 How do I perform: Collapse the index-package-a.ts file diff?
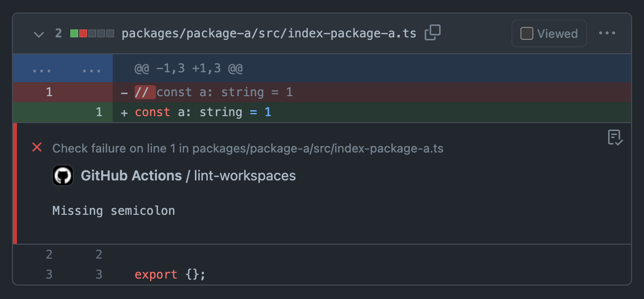[38, 34]
